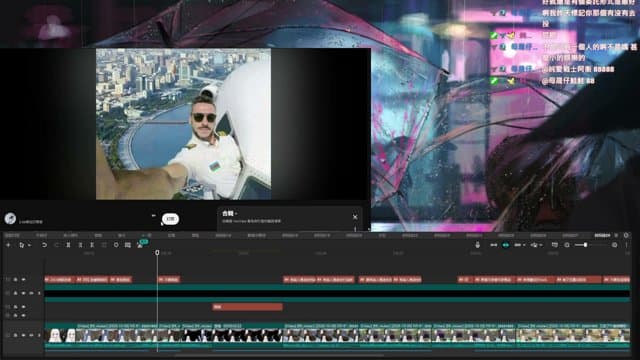
Task: Click the white pill-shaped button below the preview
Action: [170, 219]
